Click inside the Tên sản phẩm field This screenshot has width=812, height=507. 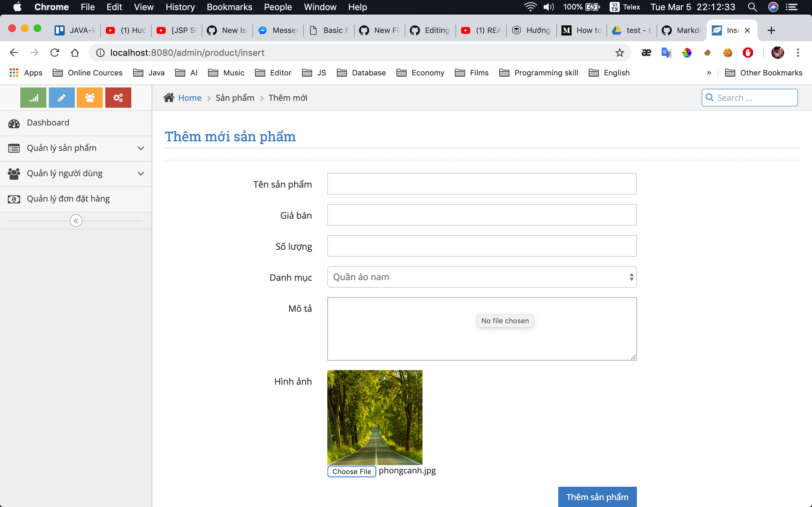[x=481, y=184]
